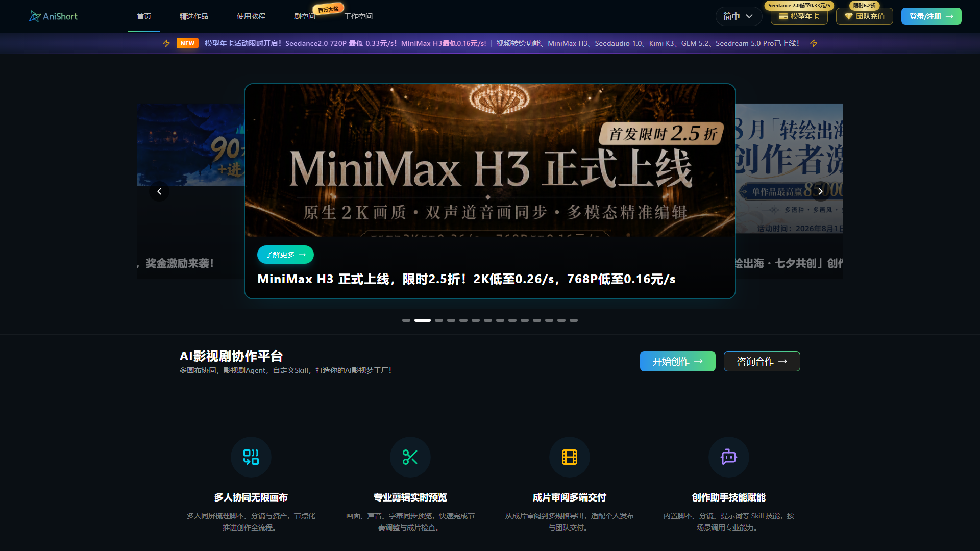The height and width of the screenshot is (551, 980).
Task: Click the 多人协同无限画布 feature icon
Action: coord(251,457)
